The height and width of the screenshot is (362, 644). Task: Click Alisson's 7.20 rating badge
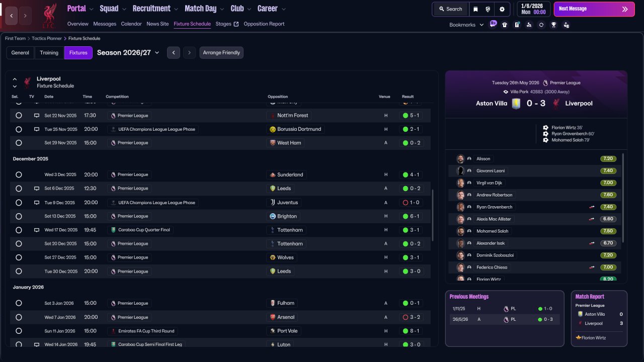[x=608, y=159]
